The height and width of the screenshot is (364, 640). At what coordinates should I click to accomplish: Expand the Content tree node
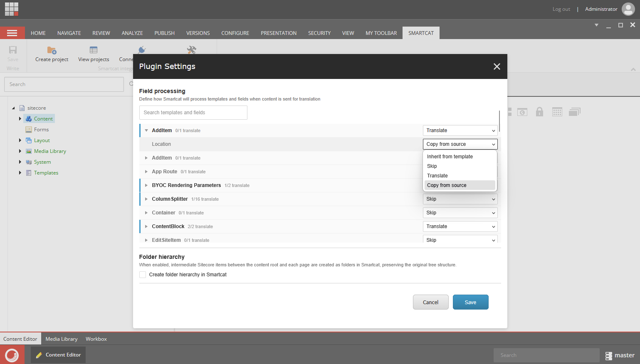pos(20,119)
